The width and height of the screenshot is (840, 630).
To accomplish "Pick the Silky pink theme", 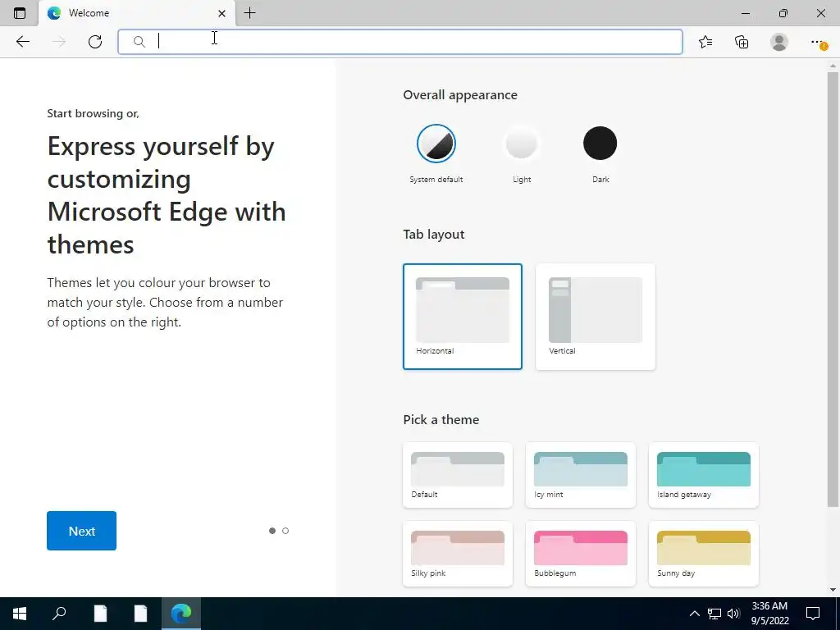I will [x=458, y=554].
